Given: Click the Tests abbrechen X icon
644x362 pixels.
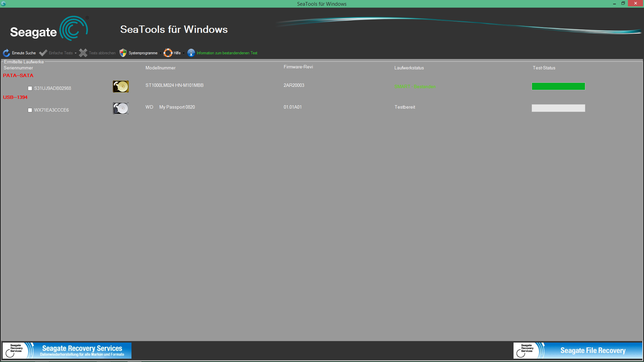Looking at the screenshot, I should [x=83, y=53].
